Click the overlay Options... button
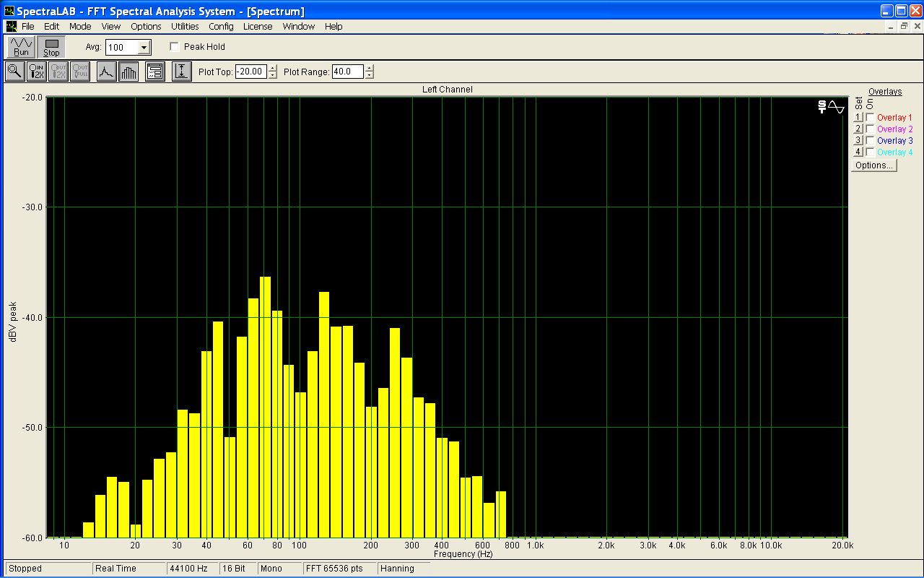The image size is (924, 578). tap(873, 165)
